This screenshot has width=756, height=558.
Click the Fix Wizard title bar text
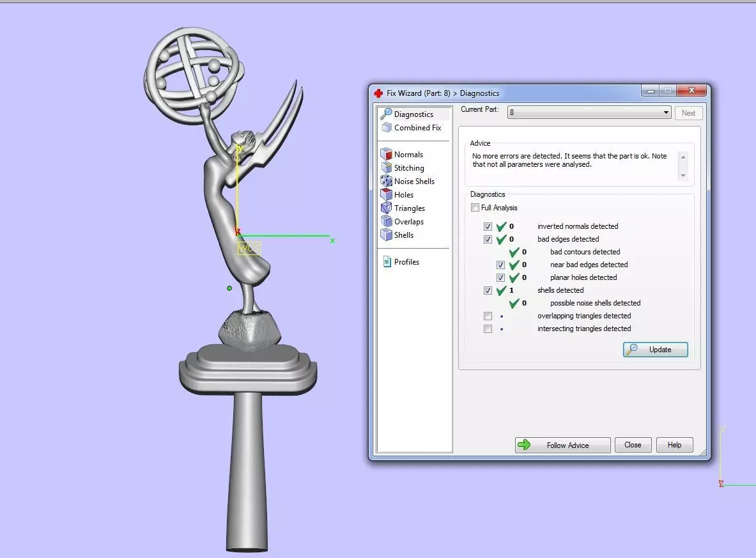pyautogui.click(x=443, y=93)
